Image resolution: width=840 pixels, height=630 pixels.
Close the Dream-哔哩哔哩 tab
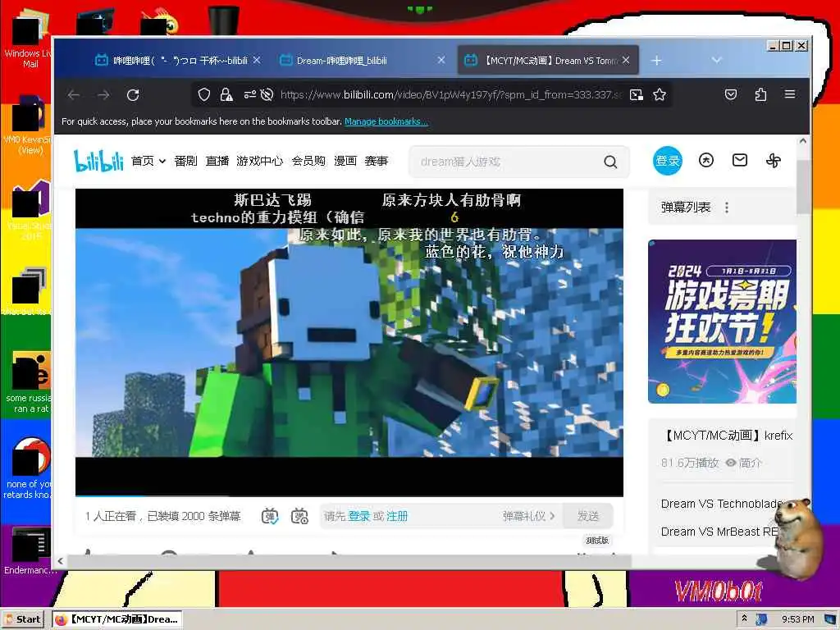[441, 60]
